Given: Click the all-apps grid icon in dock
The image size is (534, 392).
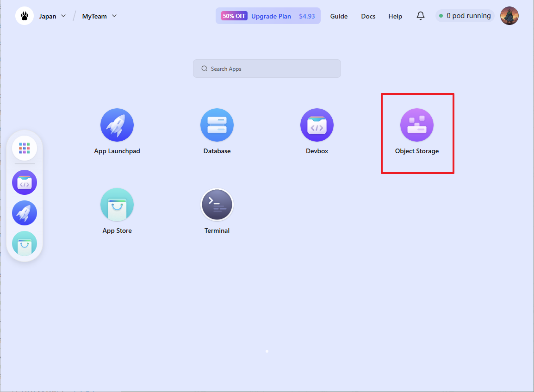Looking at the screenshot, I should tap(25, 148).
